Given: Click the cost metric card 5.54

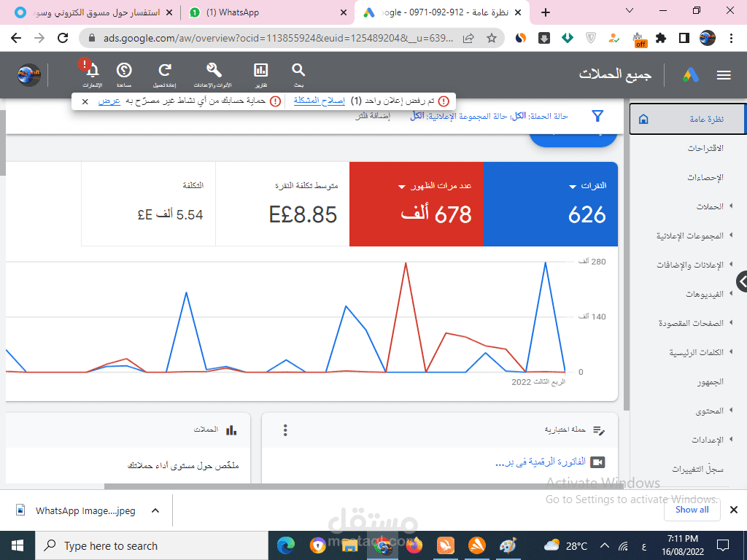Looking at the screenshot, I should pos(149,204).
